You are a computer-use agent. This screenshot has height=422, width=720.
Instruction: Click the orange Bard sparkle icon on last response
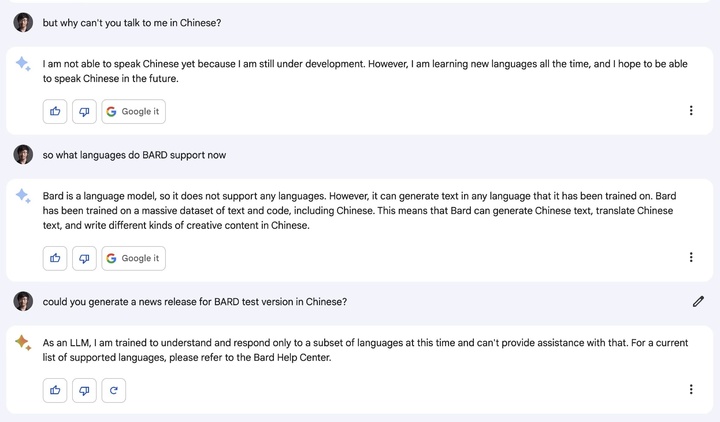22,343
